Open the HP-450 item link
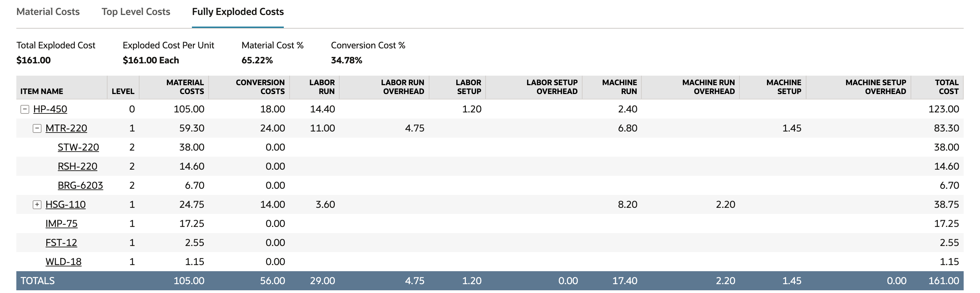The height and width of the screenshot is (293, 980). point(50,109)
